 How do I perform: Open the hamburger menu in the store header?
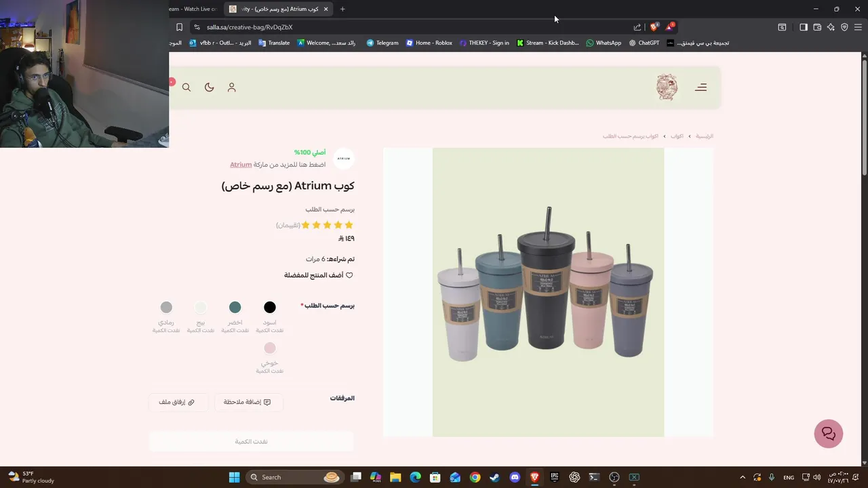[x=701, y=87]
